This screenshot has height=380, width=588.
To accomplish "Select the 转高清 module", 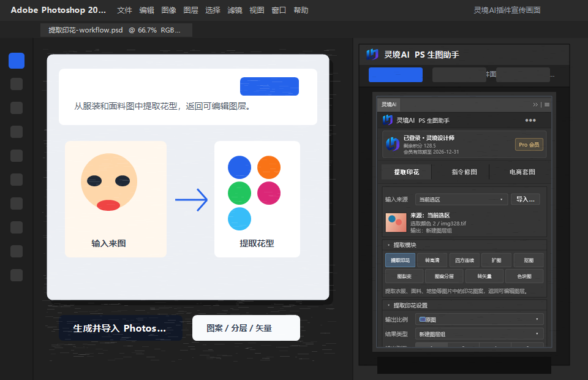I will 432,260.
